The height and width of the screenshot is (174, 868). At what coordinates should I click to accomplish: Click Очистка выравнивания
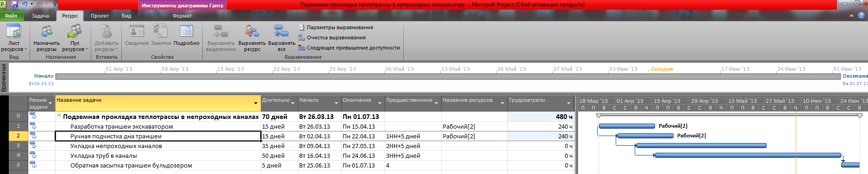332,37
